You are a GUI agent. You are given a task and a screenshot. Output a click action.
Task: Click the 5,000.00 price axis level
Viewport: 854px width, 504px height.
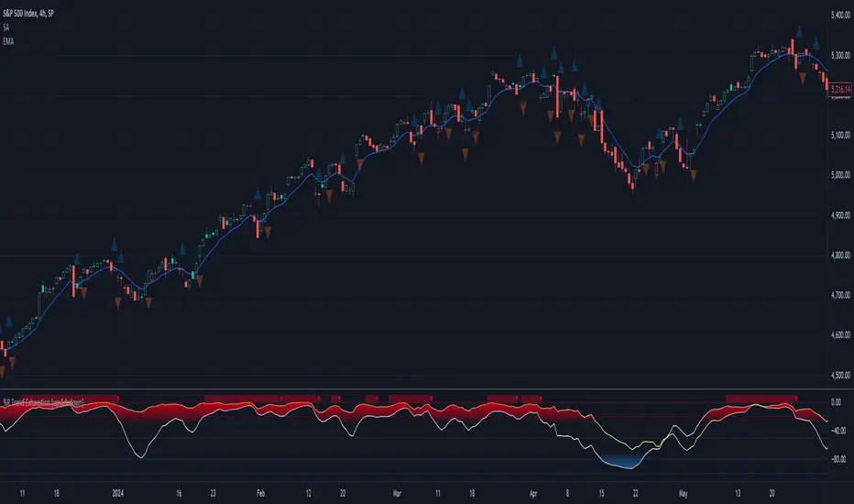pos(840,175)
